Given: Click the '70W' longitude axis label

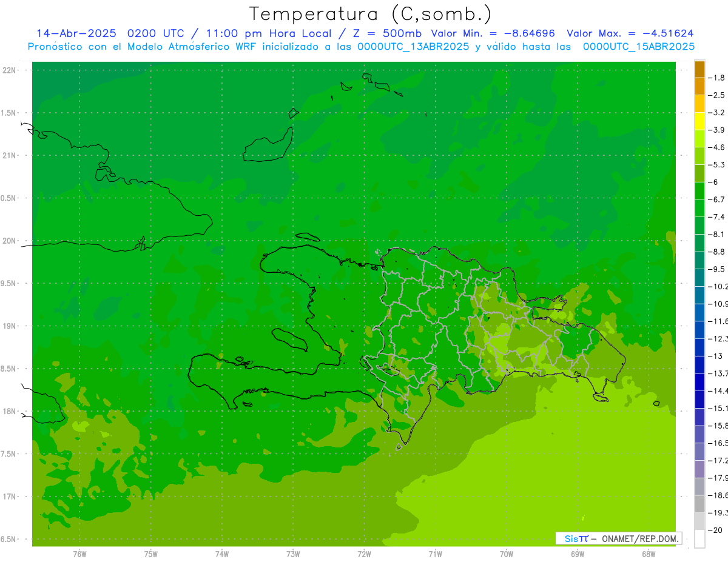Looking at the screenshot, I should point(507,554).
